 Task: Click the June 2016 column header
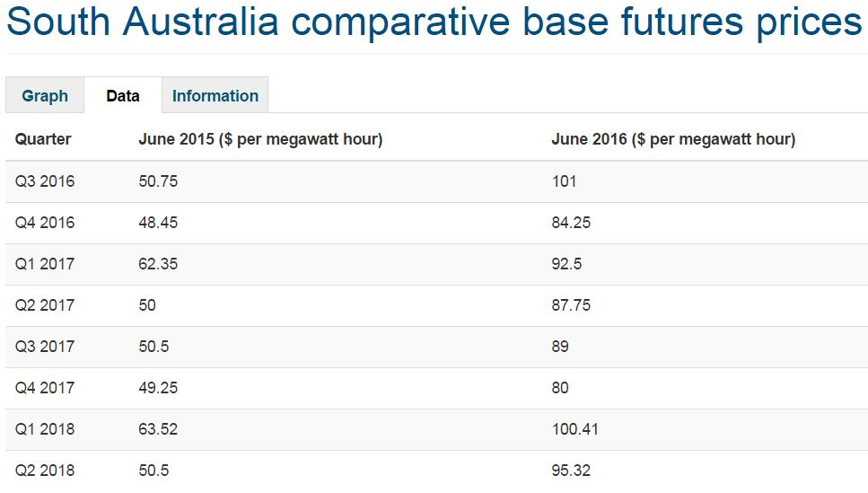click(x=673, y=139)
